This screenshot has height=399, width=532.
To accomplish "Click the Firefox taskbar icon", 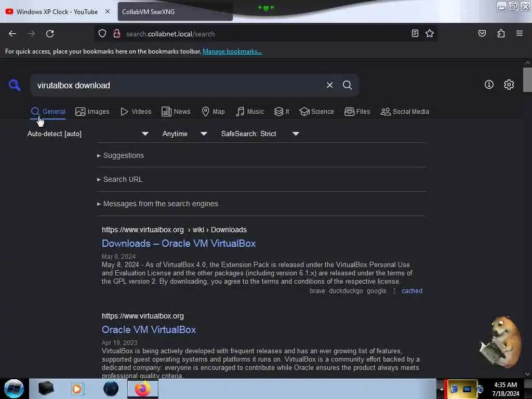I will 143,389.
